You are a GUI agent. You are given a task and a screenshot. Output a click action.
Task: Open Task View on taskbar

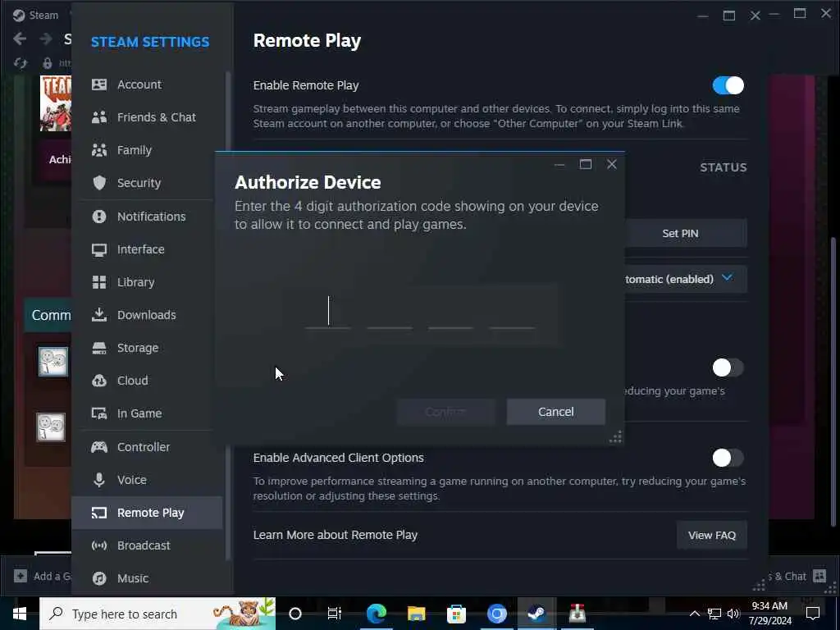point(335,614)
